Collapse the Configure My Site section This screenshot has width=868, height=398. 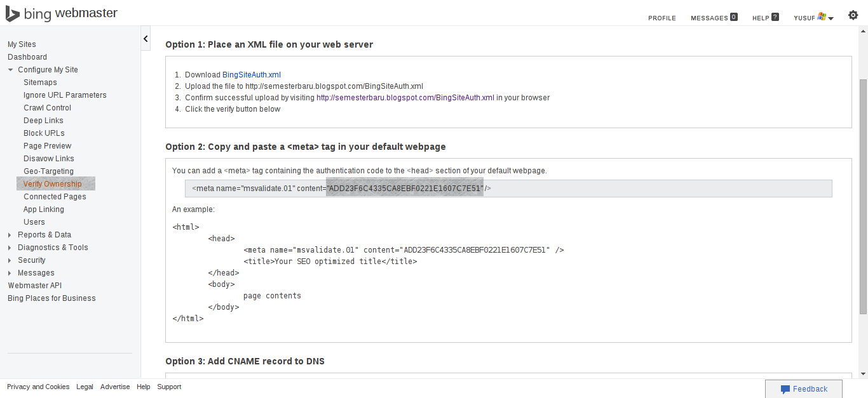[x=11, y=70]
